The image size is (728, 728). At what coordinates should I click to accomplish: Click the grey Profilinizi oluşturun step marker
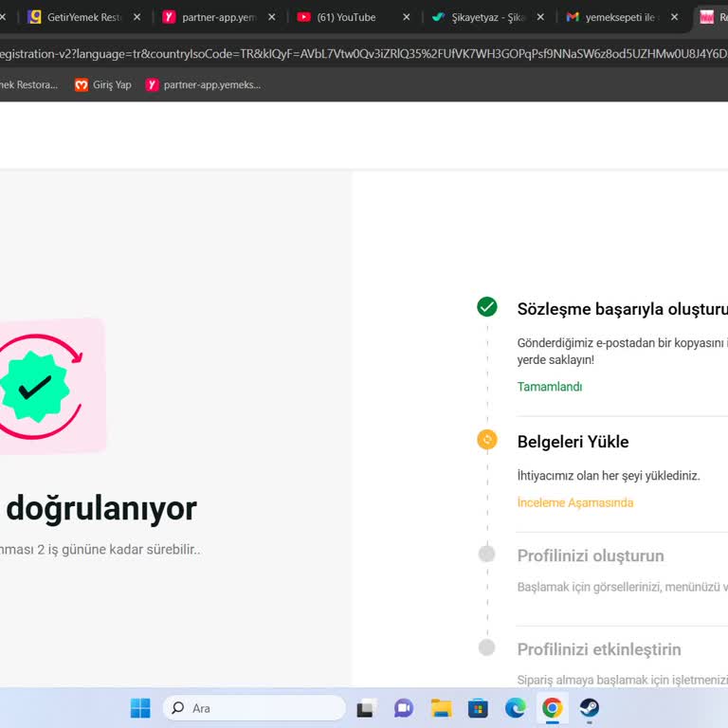point(486,554)
